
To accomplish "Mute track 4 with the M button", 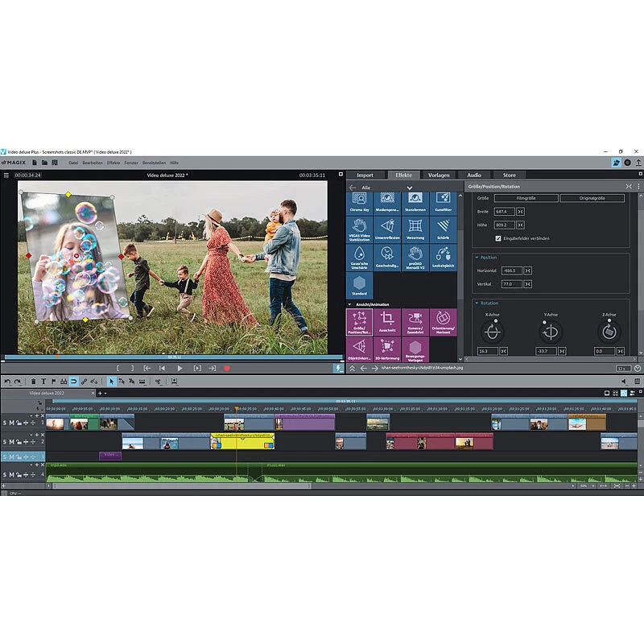I will point(12,474).
